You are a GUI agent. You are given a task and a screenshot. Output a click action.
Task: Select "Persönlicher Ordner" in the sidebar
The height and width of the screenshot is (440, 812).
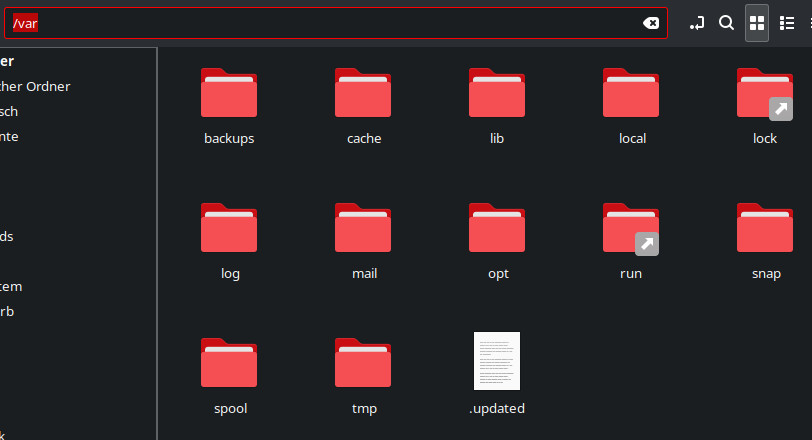[36, 86]
